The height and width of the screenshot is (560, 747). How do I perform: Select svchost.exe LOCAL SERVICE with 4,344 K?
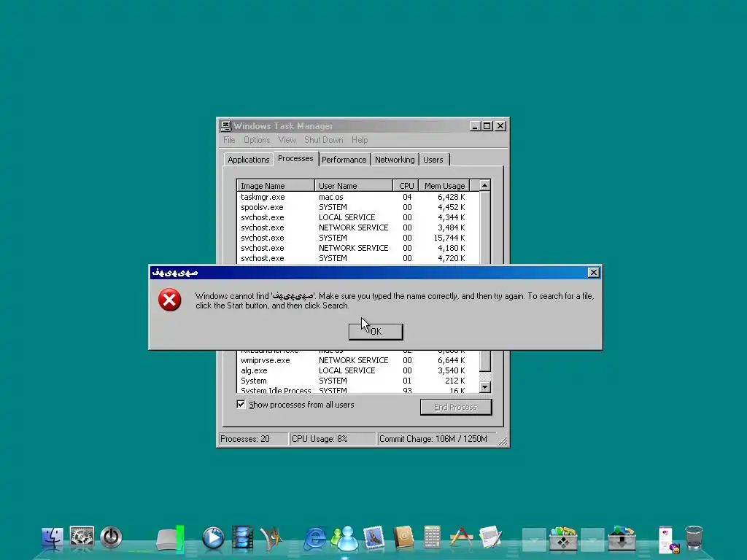point(357,217)
